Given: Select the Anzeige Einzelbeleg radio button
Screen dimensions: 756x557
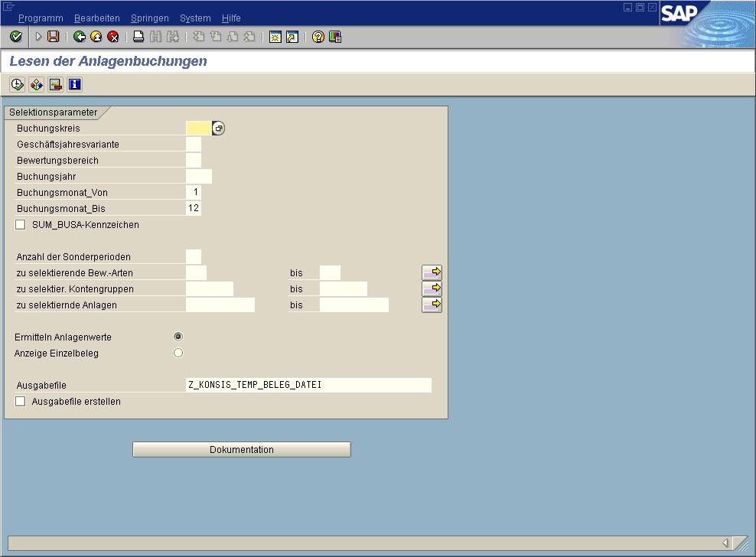Looking at the screenshot, I should pos(178,353).
